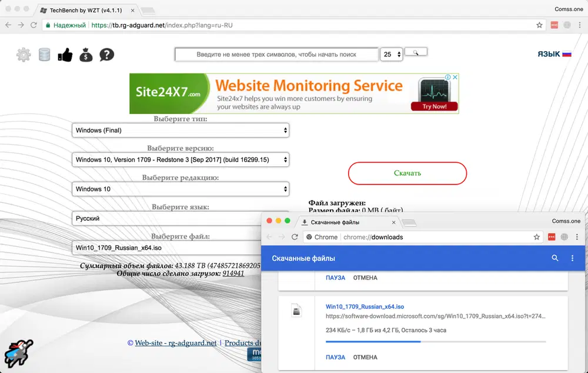The height and width of the screenshot is (373, 588).
Task: Click the Russian flag language icon
Action: (x=567, y=54)
